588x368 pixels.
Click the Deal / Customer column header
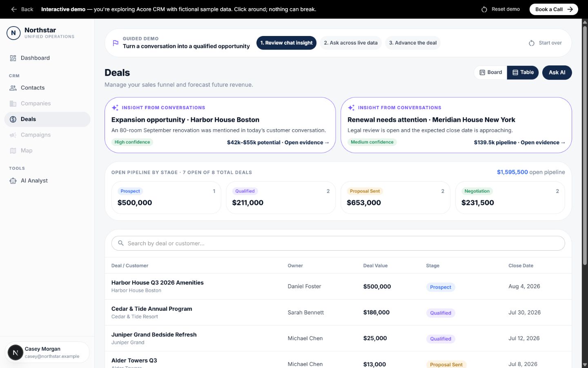(x=130, y=266)
